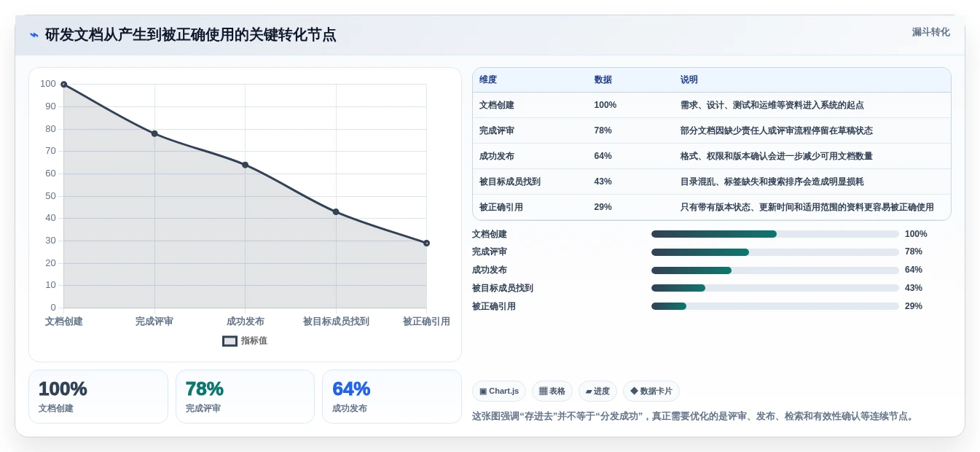
Task: Click the 78% value in the table
Action: 603,130
